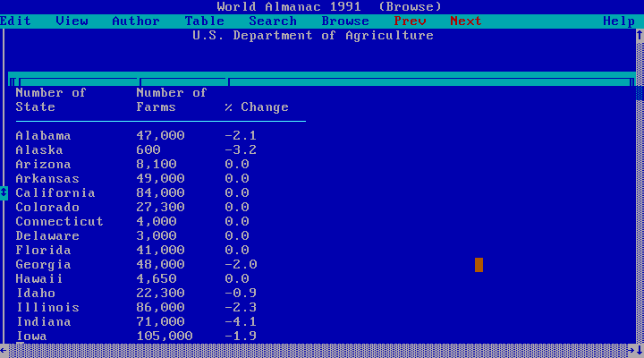The width and height of the screenshot is (644, 358).
Task: Open the View menu
Action: 72,21
